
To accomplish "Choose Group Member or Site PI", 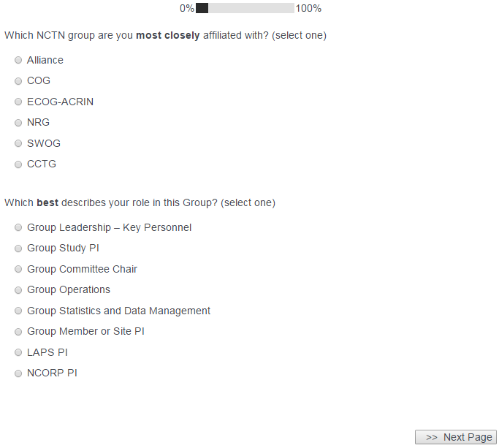I will (x=18, y=332).
